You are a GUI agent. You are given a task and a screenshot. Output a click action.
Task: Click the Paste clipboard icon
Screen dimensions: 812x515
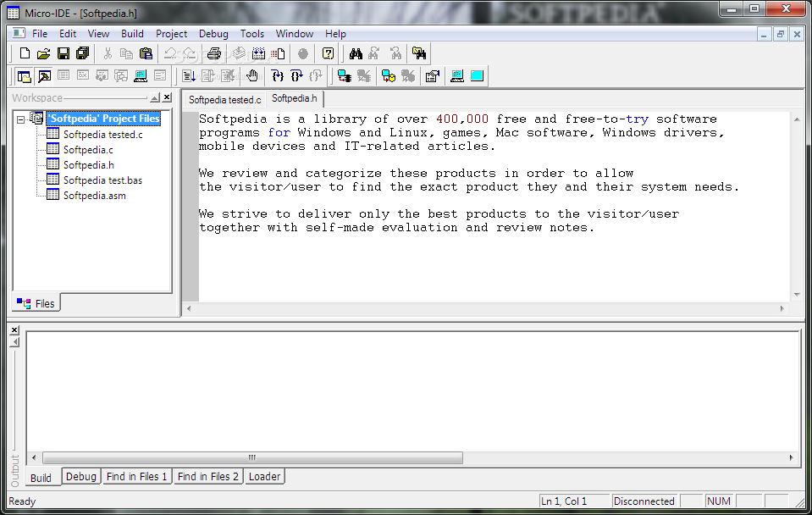[146, 53]
